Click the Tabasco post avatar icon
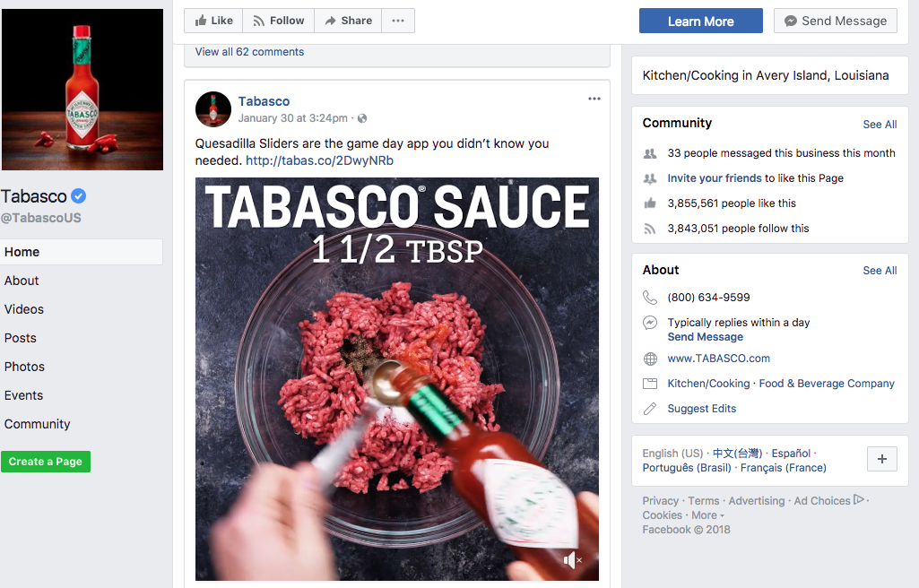The width and height of the screenshot is (919, 588). [x=213, y=109]
